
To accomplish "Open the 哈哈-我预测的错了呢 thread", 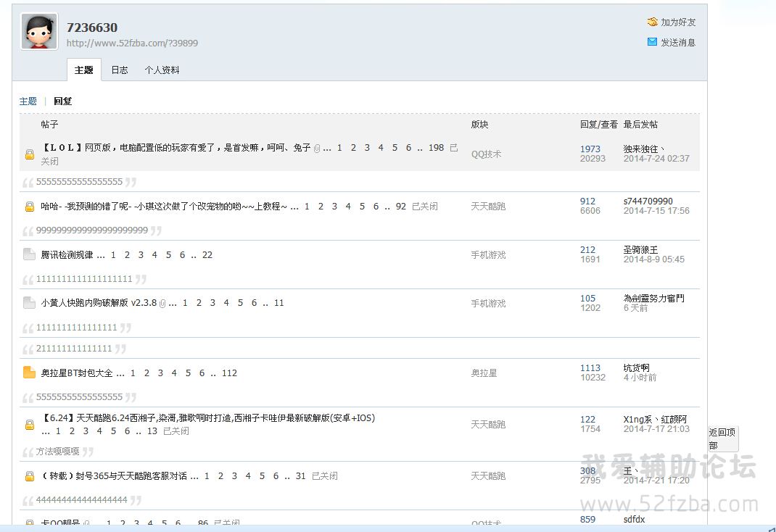I will tap(164, 206).
